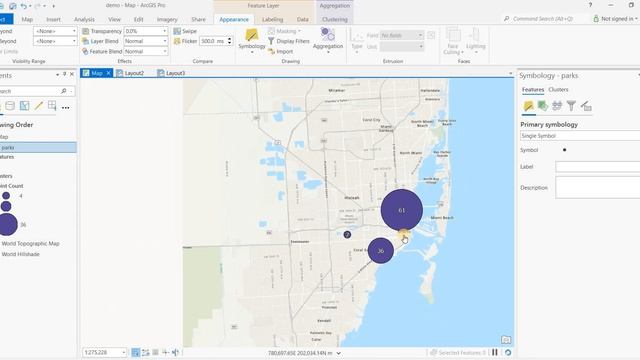Image resolution: width=640 pixels, height=360 pixels.
Task: Click the Description text box
Action: coord(598,188)
